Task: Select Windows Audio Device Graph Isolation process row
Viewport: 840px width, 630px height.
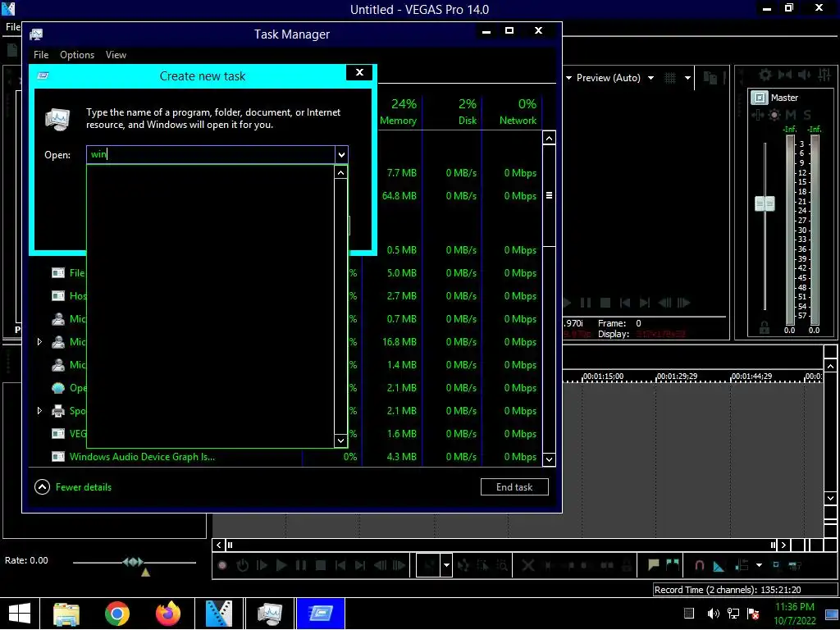Action: tap(287, 457)
